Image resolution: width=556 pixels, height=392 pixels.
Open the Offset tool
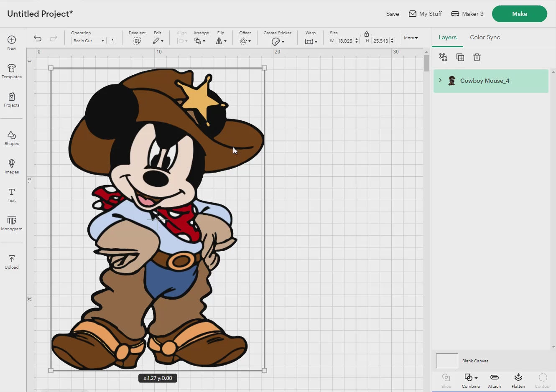245,41
